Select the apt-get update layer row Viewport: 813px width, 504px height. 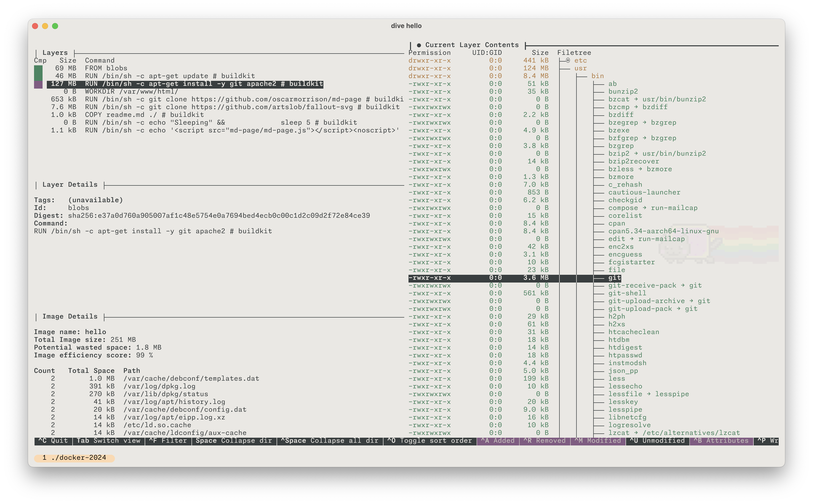click(169, 76)
